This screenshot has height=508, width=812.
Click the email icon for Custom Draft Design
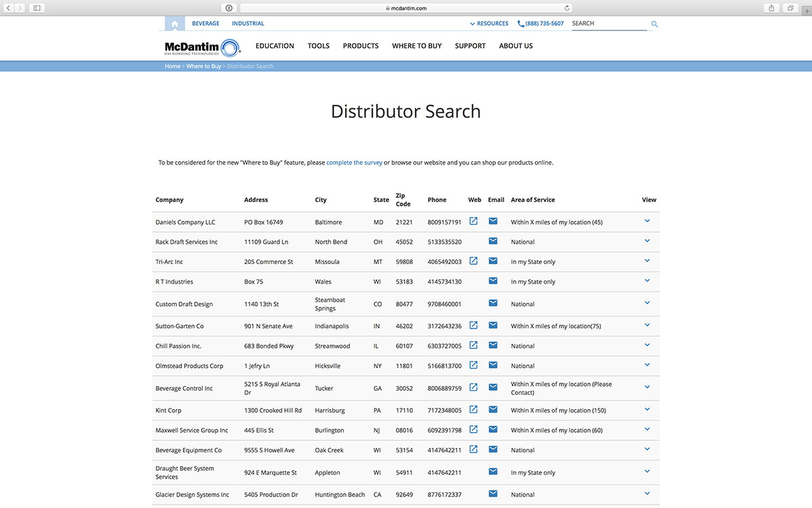click(493, 303)
